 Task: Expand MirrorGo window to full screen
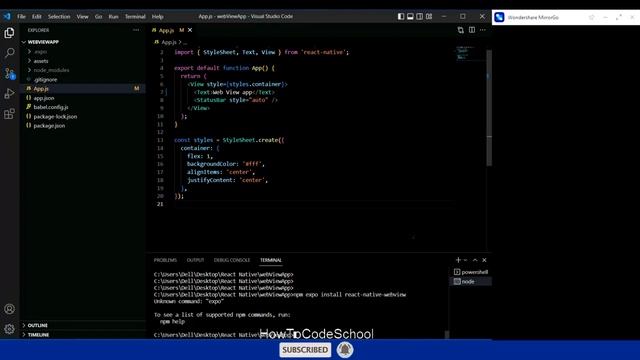tap(619, 17)
